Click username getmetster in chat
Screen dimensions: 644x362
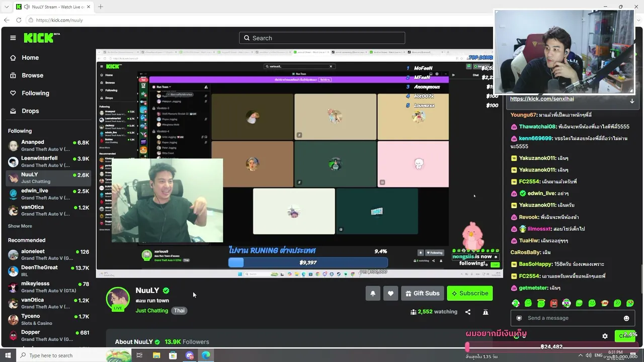click(533, 288)
